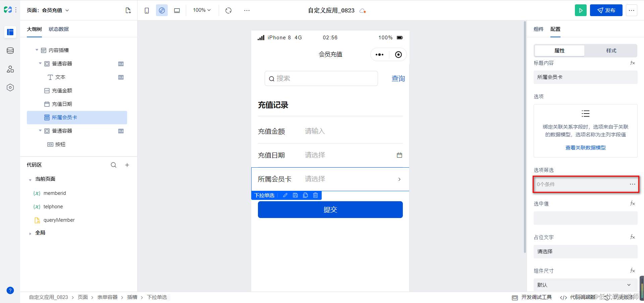Click the empty 选中值 input field
644x303 pixels.
point(585,218)
